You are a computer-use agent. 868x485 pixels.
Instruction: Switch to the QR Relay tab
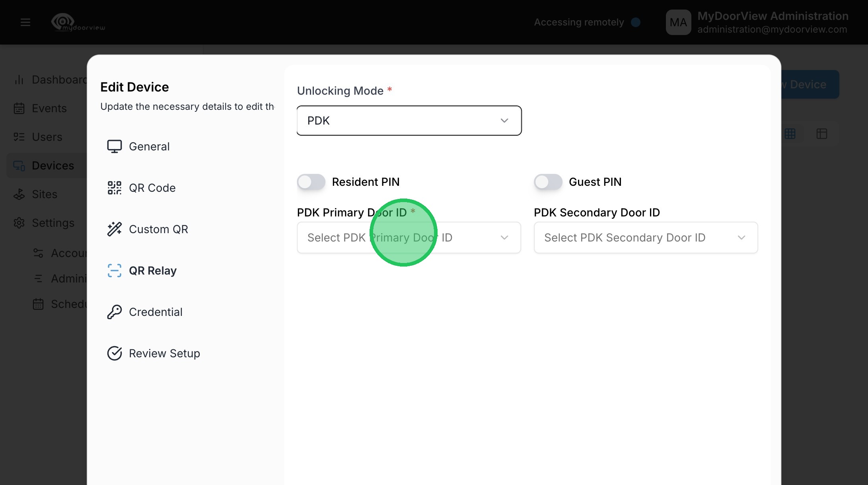tap(152, 271)
